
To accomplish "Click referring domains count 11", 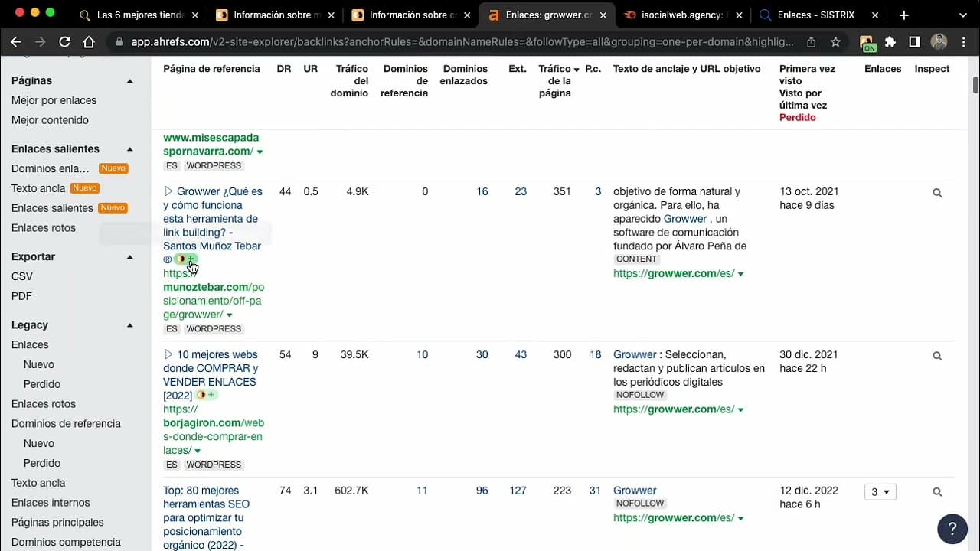I will pyautogui.click(x=422, y=491).
